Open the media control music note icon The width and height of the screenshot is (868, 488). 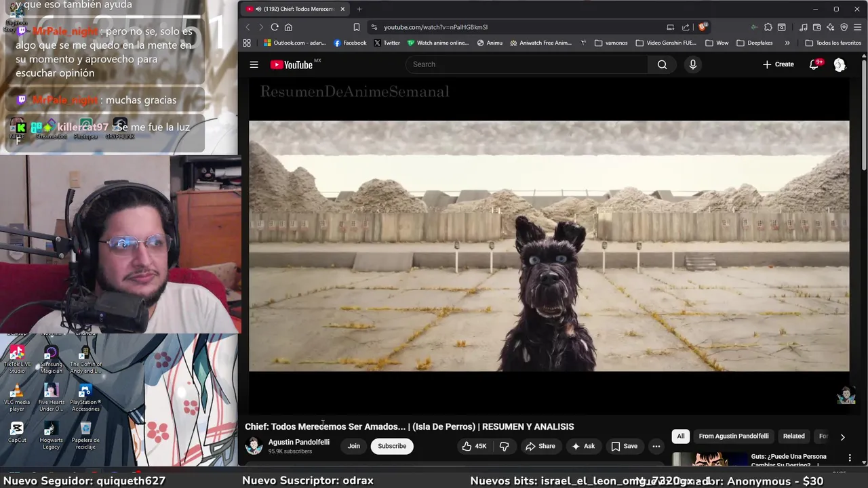[804, 27]
